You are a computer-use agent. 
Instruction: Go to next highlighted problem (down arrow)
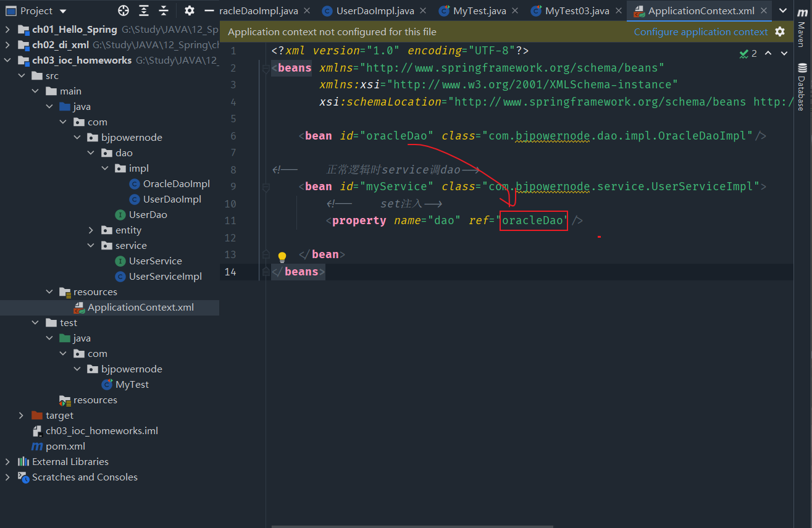click(784, 54)
